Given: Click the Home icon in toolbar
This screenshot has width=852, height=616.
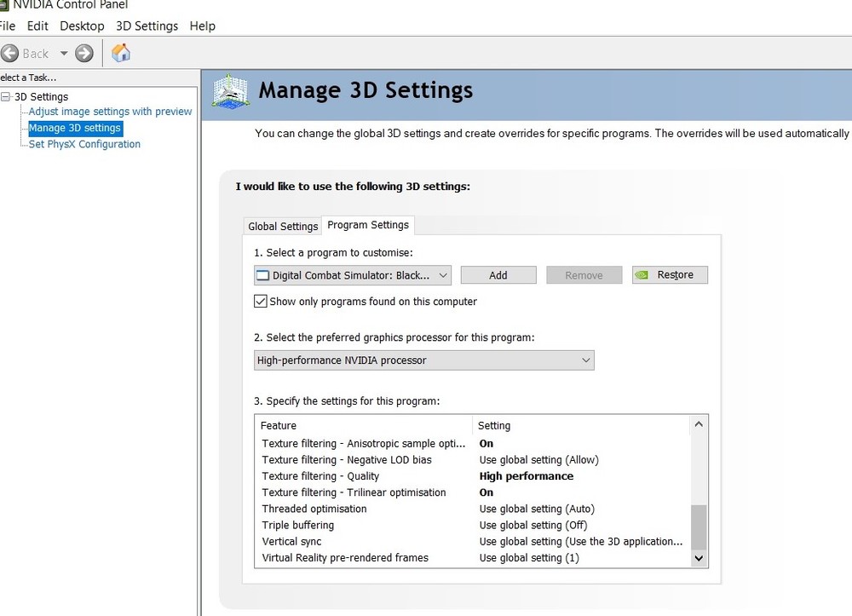Looking at the screenshot, I should [x=121, y=53].
